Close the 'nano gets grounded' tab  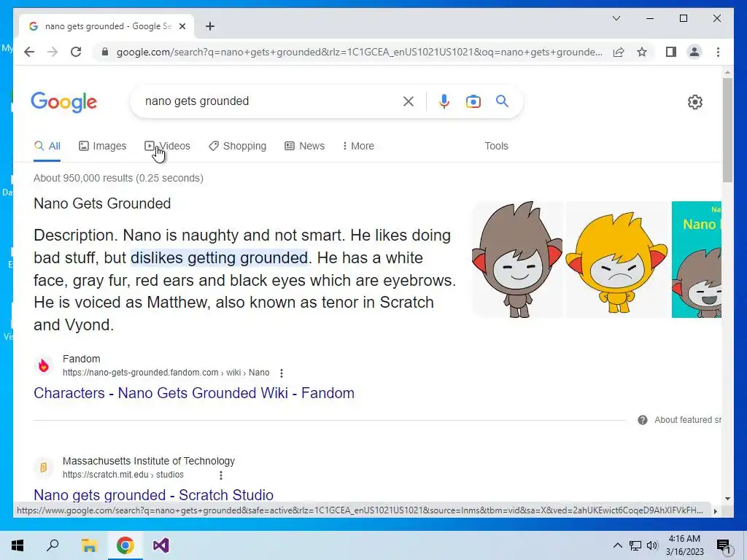[182, 26]
